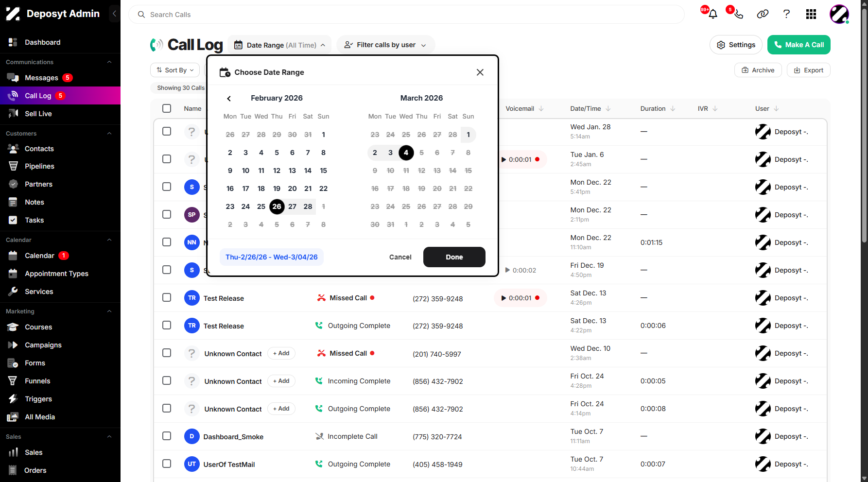Screen dimensions: 868x482
Task: Sort by the Date/Time column arrow
Action: click(608, 109)
